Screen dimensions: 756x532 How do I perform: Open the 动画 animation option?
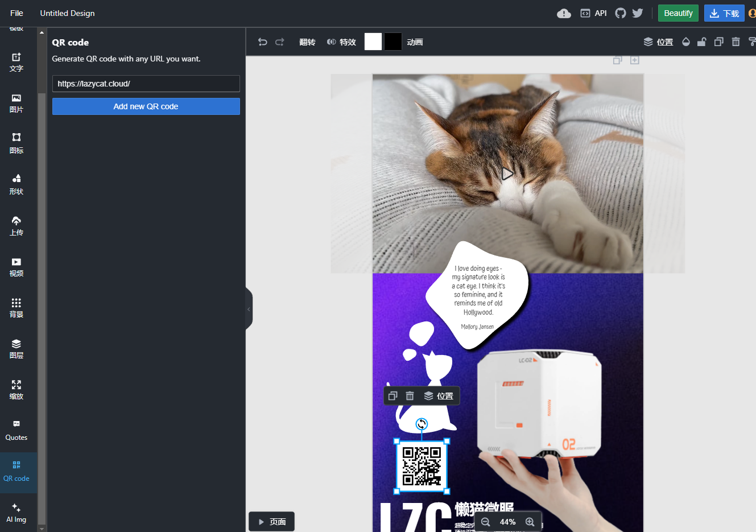pyautogui.click(x=415, y=42)
